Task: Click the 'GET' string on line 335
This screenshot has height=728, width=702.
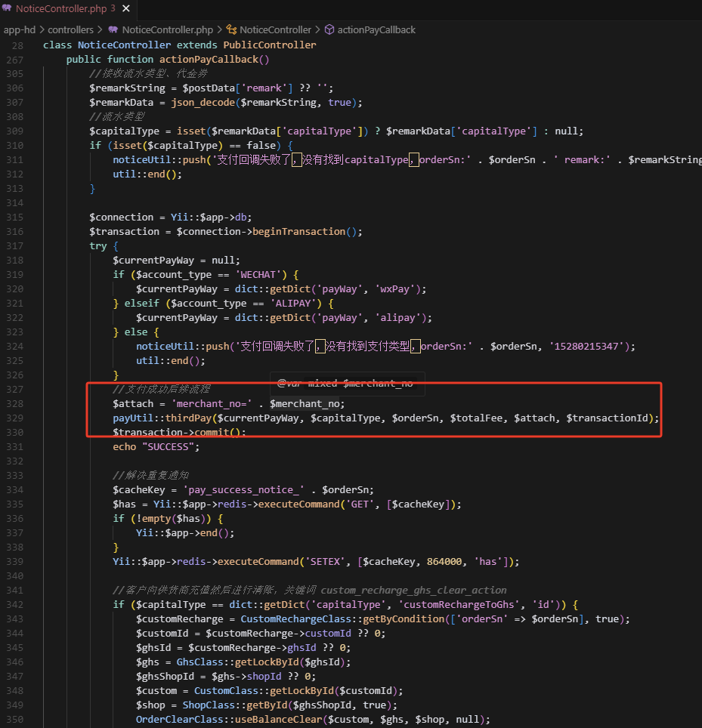Action: pos(360,504)
